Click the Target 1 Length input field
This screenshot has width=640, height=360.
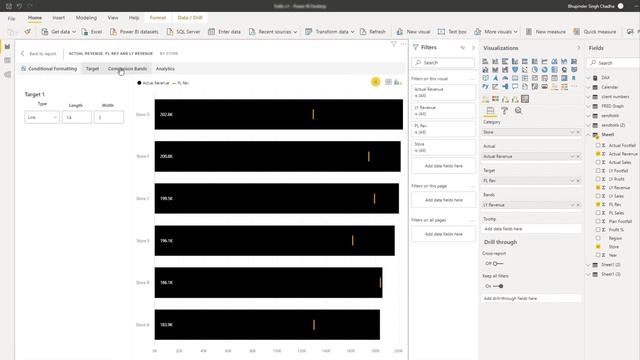77,117
